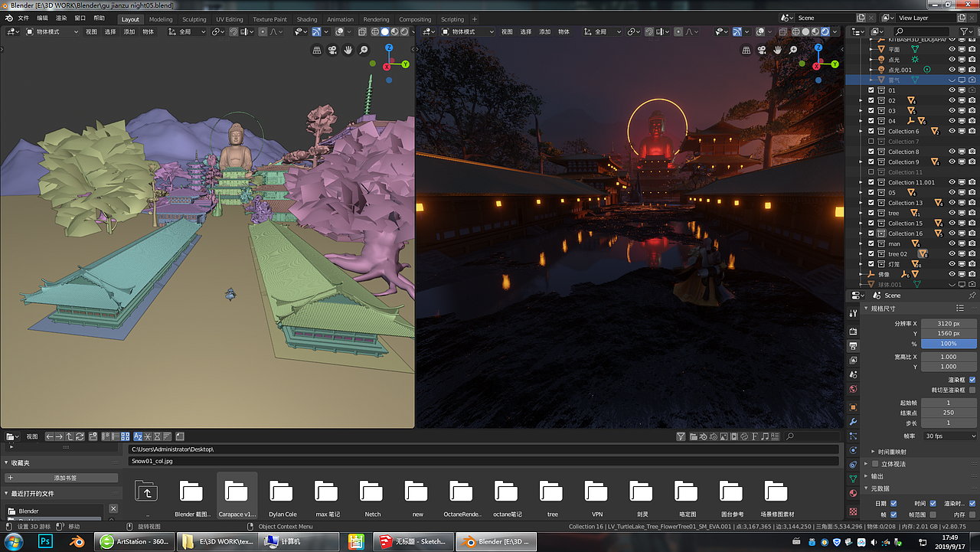The width and height of the screenshot is (980, 552).
Task: Refresh the file list in file browser
Action: [80, 436]
